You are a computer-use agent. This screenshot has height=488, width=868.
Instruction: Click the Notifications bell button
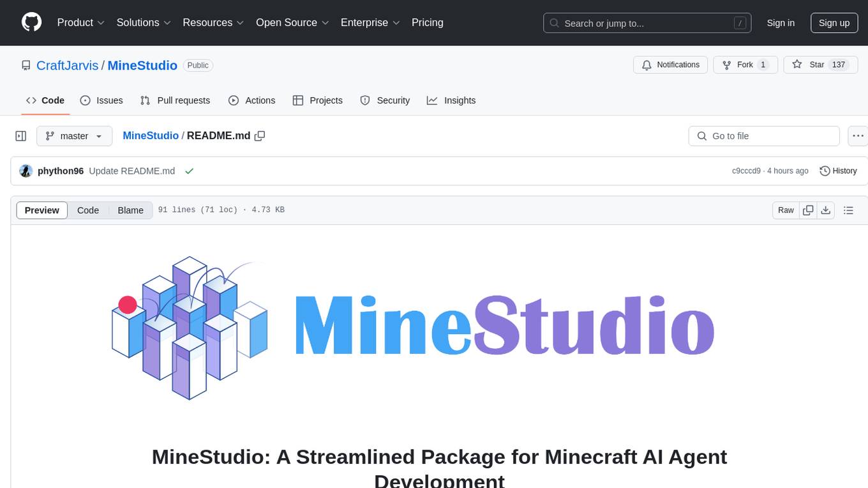(x=671, y=65)
